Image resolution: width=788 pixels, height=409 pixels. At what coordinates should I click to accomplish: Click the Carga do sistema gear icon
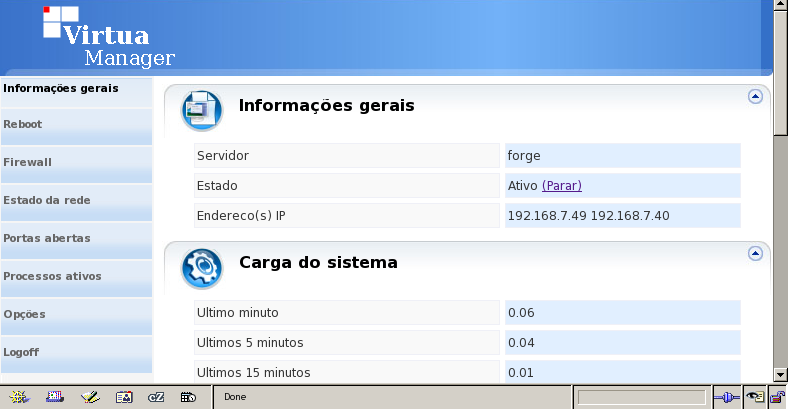click(202, 268)
